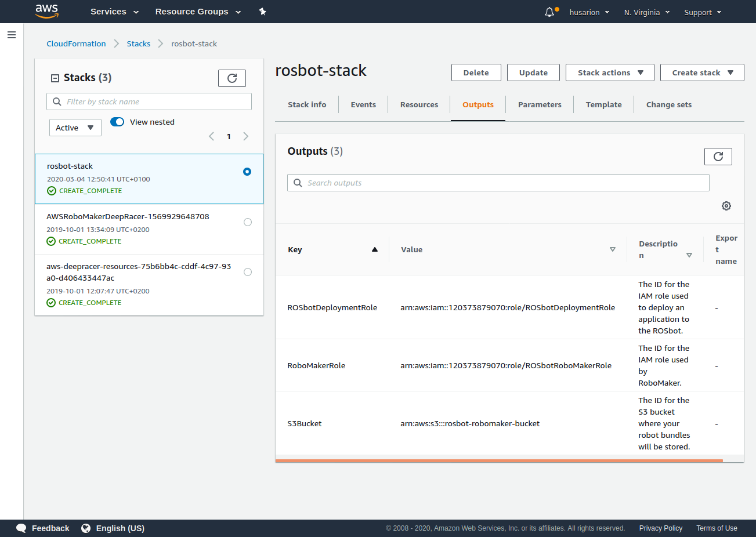The image size is (756, 537).
Task: Open the AWS home logo
Action: coord(47,11)
